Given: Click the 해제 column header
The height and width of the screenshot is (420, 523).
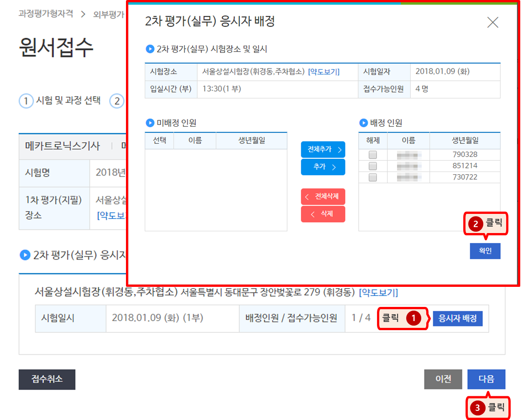Looking at the screenshot, I should coord(373,140).
